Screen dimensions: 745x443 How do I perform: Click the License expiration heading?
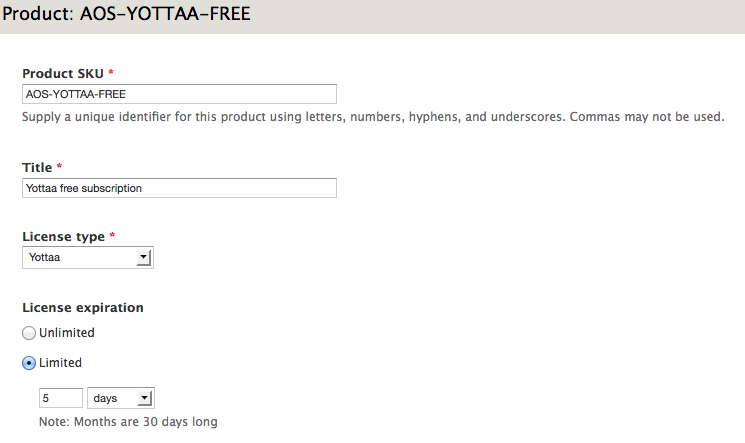83,308
